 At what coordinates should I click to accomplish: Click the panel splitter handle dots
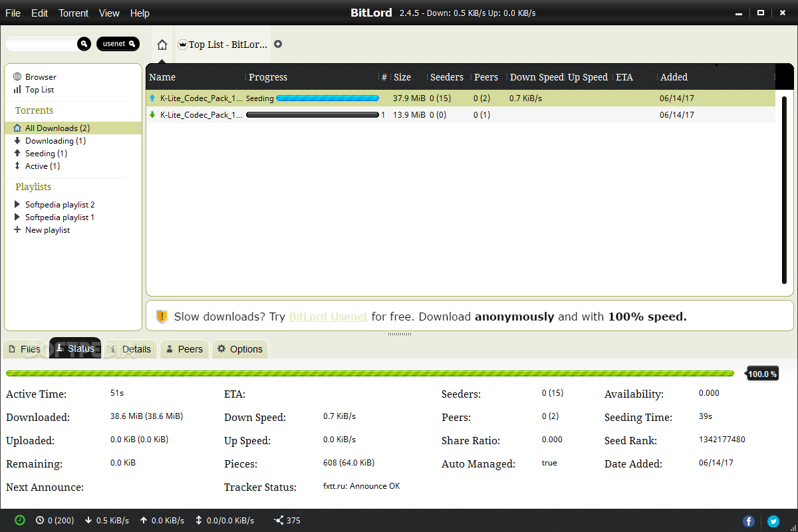[x=400, y=334]
